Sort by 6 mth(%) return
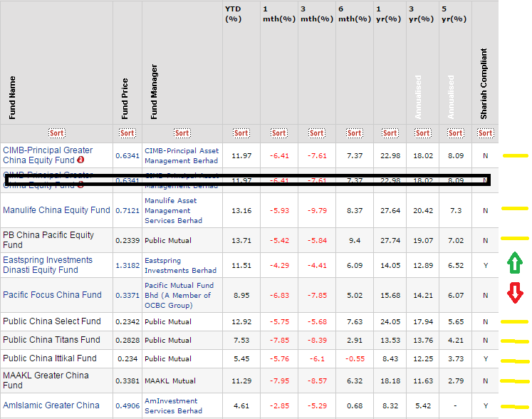Screen dimensions: 532x419 (x=354, y=133)
